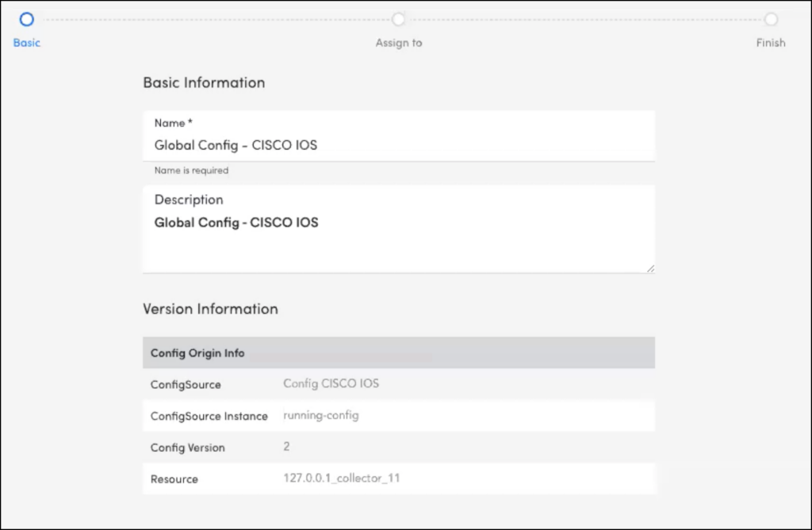Select the 127.0.0.1_collector_11 resource value
Viewport: 812px width, 530px height.
pyautogui.click(x=342, y=479)
